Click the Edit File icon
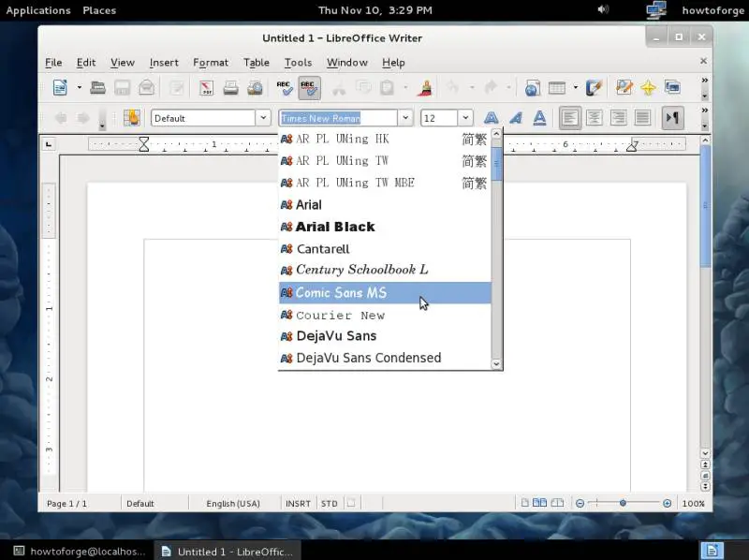 coord(176,87)
